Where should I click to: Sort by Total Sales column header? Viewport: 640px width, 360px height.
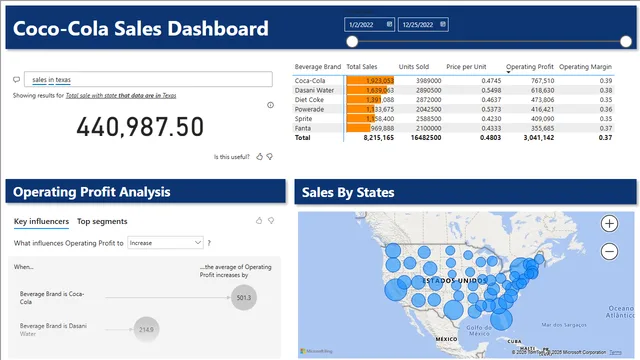[362, 67]
